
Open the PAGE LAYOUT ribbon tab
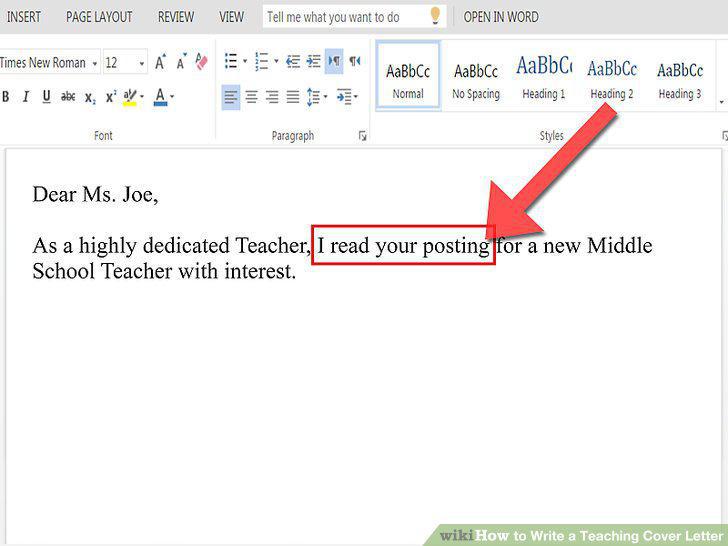[99, 17]
